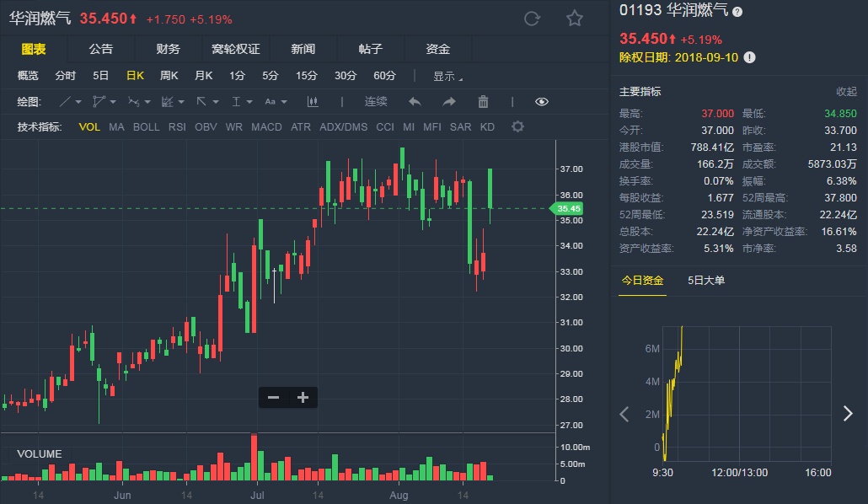Open technical indicator settings gear

[517, 127]
